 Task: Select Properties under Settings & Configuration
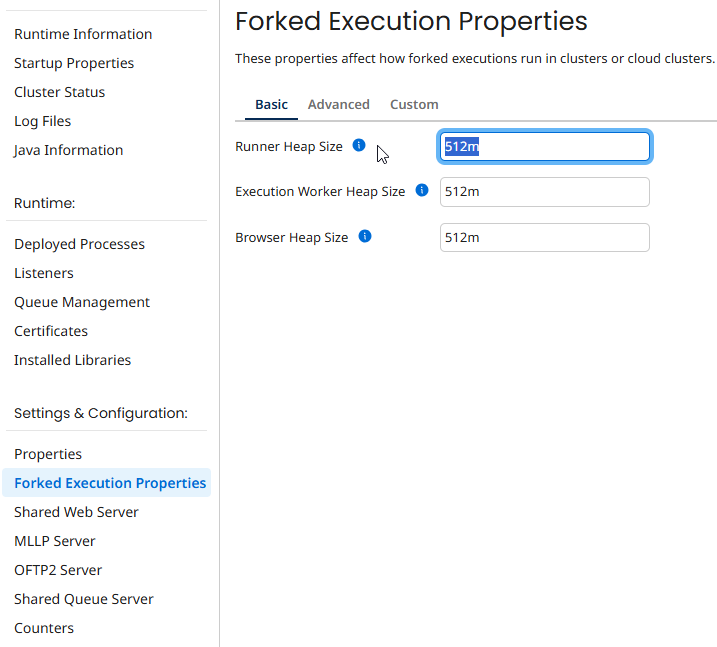click(x=48, y=454)
